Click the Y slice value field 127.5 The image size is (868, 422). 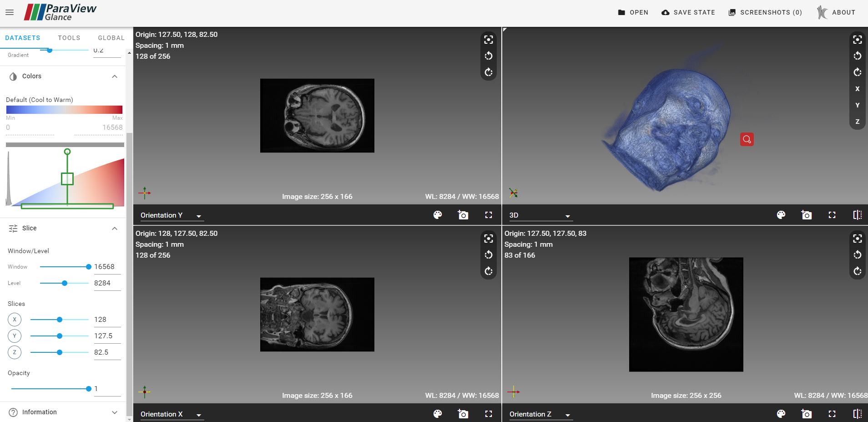pos(107,336)
